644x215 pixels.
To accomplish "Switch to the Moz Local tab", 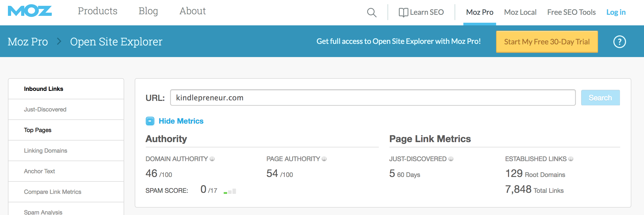I will (x=520, y=12).
